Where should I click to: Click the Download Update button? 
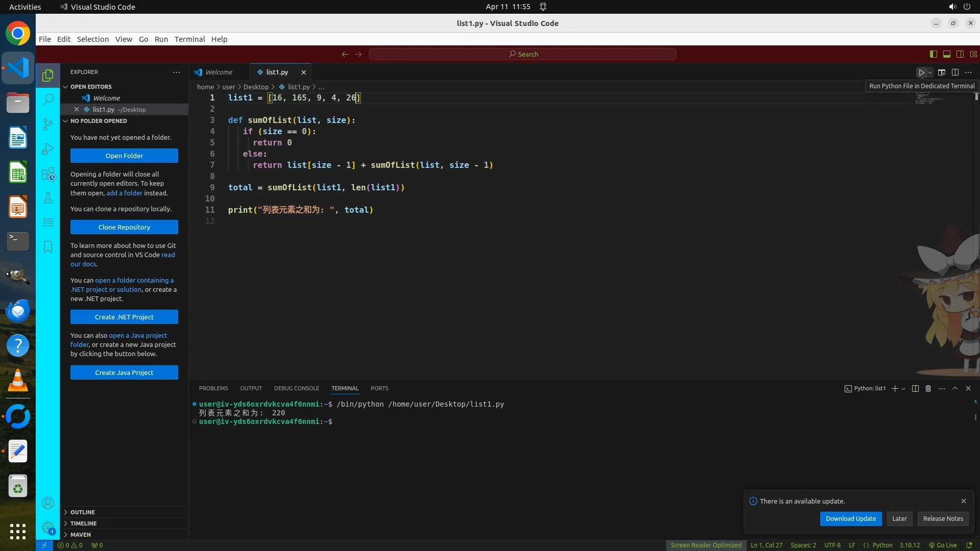(850, 518)
